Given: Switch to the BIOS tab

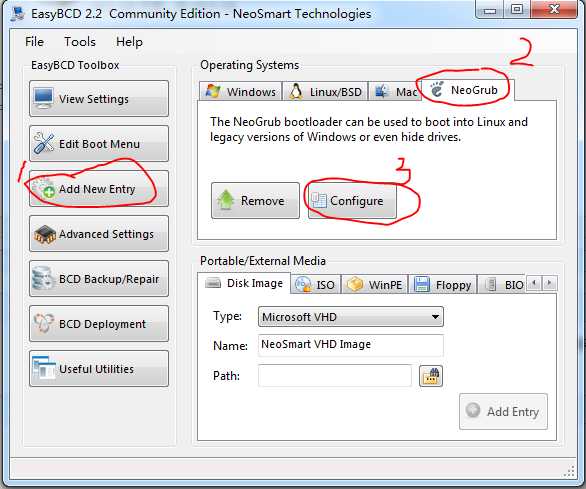Looking at the screenshot, I should (502, 285).
